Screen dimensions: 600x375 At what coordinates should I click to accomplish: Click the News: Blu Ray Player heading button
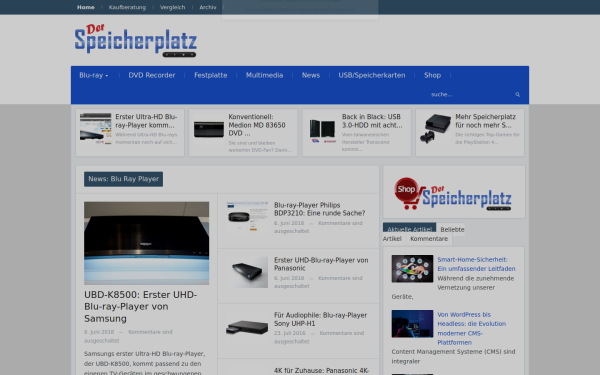[x=124, y=179]
